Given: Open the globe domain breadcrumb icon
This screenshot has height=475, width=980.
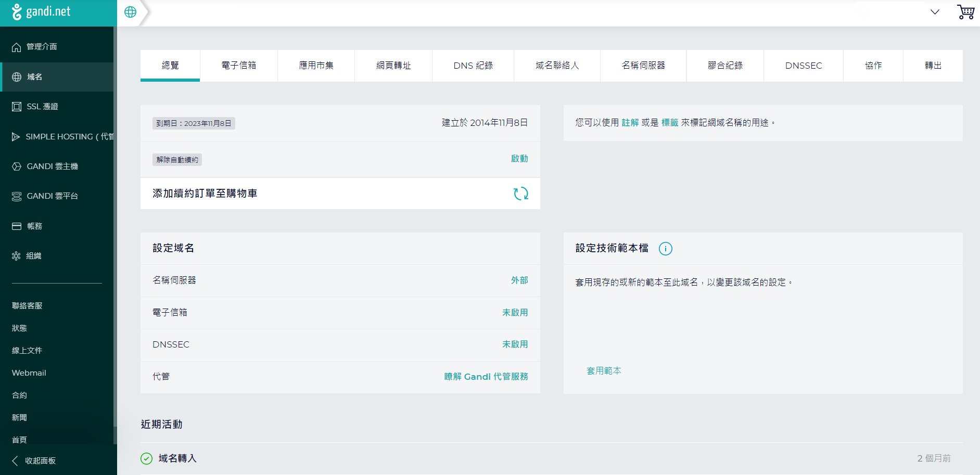Looking at the screenshot, I should click(130, 12).
